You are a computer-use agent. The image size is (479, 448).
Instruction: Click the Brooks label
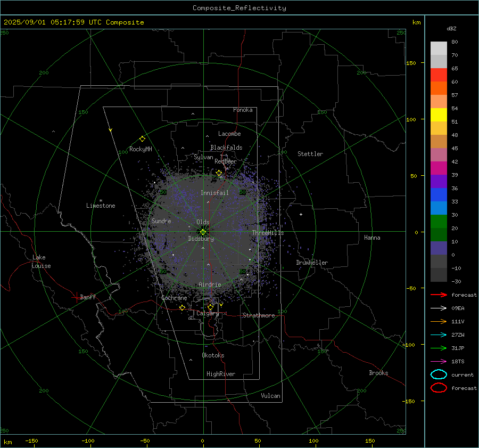tap(378, 373)
